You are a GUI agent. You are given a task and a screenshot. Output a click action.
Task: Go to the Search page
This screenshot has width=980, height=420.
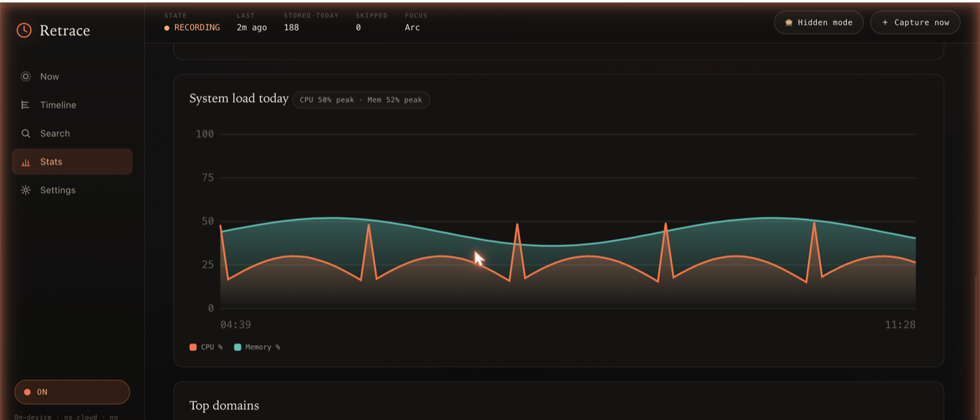[72, 133]
